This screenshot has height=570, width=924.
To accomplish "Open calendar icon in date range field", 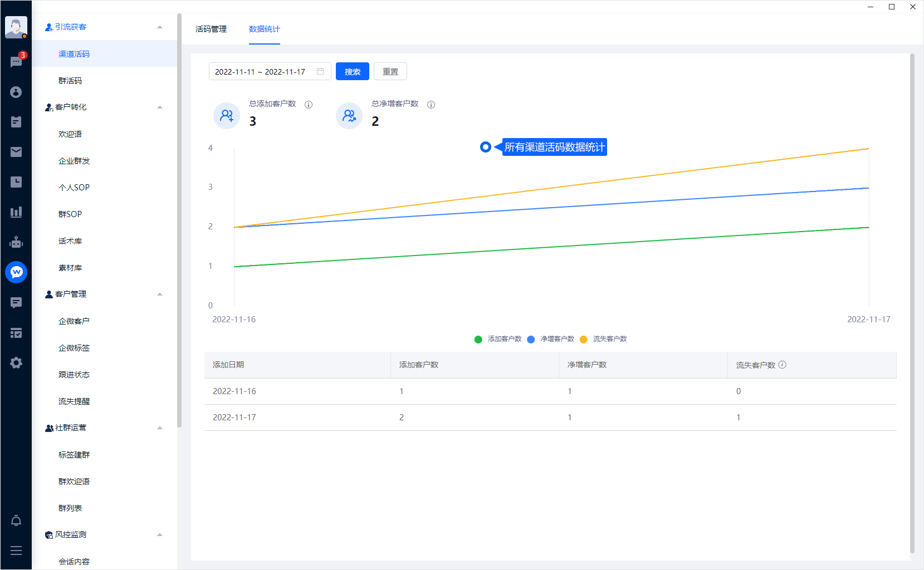I will (320, 71).
